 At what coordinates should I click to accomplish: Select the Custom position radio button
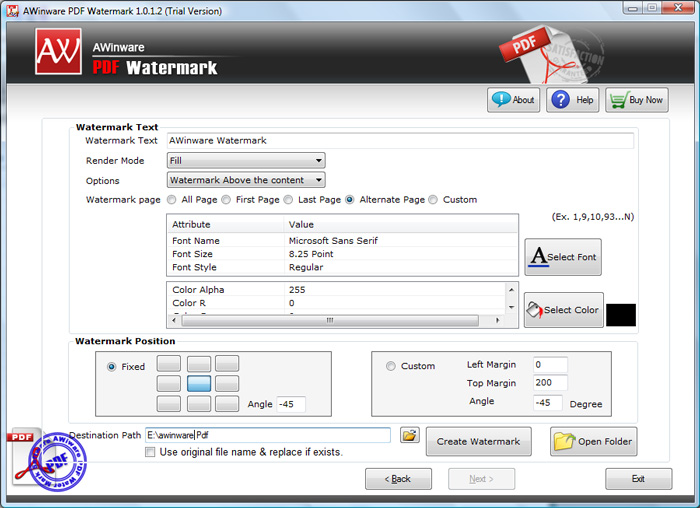click(391, 366)
